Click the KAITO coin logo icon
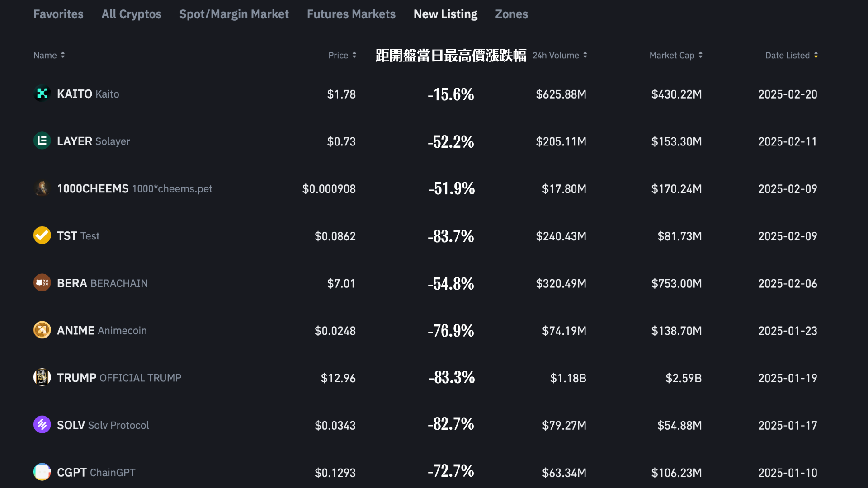Screen dimensions: 868x488 pyautogui.click(x=42, y=94)
